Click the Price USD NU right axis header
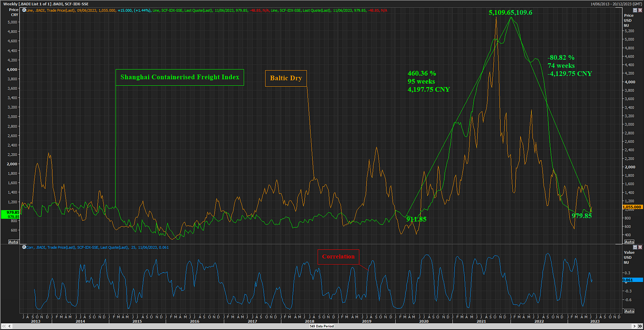The height and width of the screenshot is (330, 644). pos(629,20)
